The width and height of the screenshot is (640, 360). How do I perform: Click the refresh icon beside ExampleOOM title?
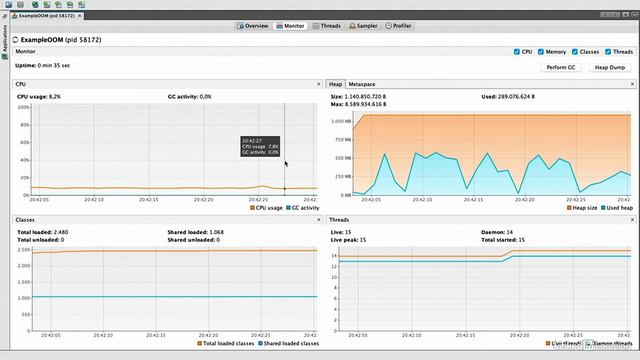(16, 40)
